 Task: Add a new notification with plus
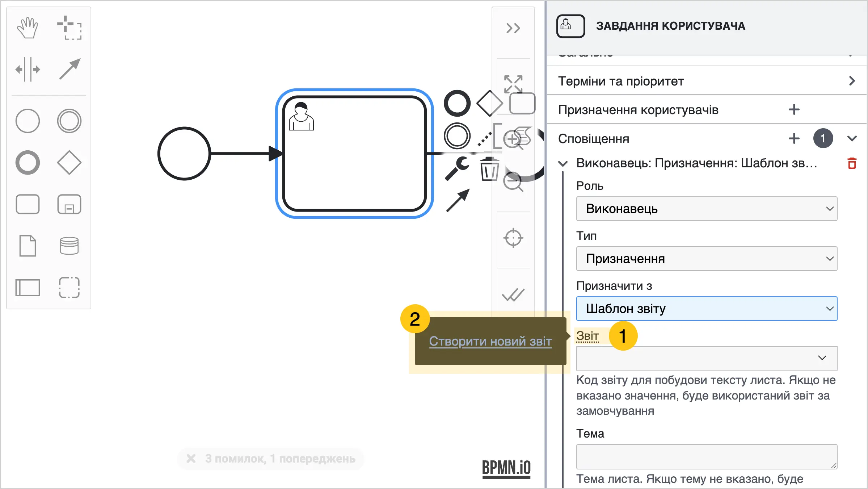point(794,138)
